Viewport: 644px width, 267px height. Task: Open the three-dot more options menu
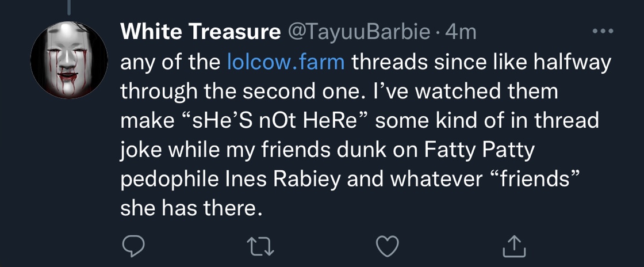click(603, 32)
